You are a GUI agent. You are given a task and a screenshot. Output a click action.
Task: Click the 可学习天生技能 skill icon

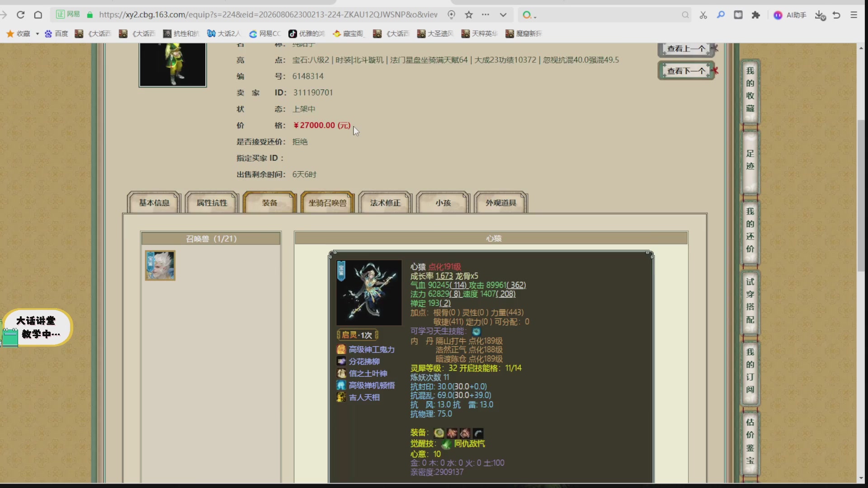coord(476,332)
